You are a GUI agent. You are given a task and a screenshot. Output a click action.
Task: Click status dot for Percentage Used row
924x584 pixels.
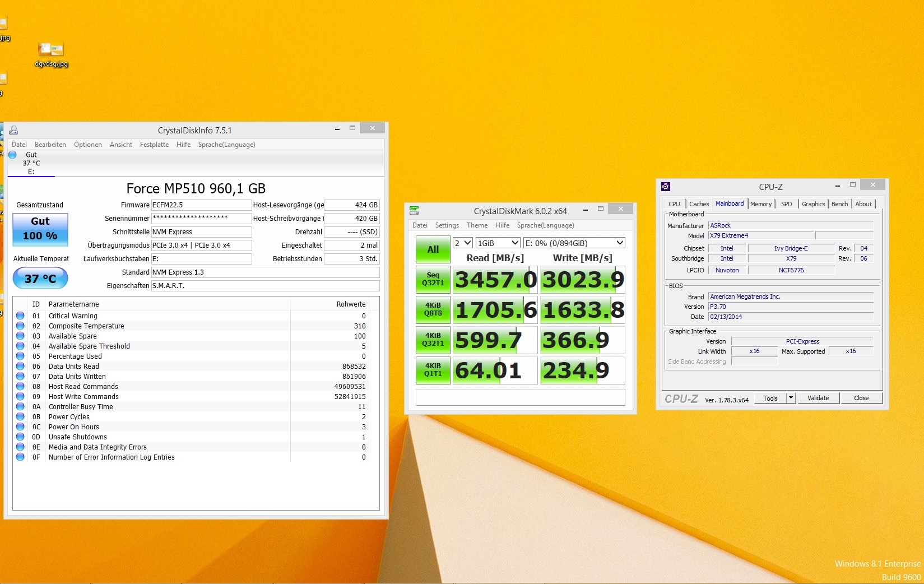(x=20, y=356)
